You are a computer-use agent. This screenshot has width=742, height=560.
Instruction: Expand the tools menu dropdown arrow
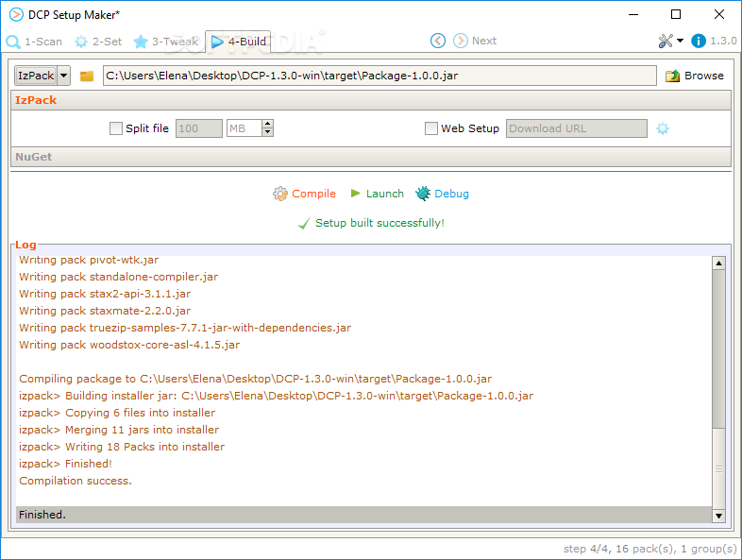pos(680,41)
